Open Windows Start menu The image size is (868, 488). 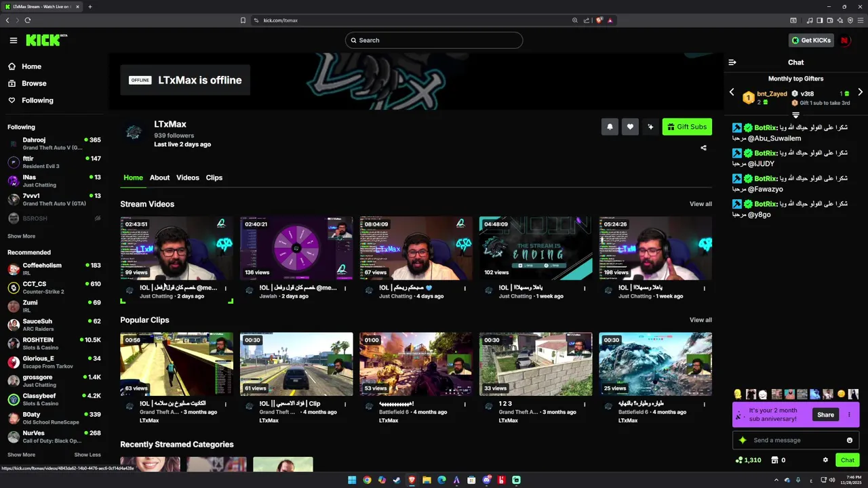point(352,480)
